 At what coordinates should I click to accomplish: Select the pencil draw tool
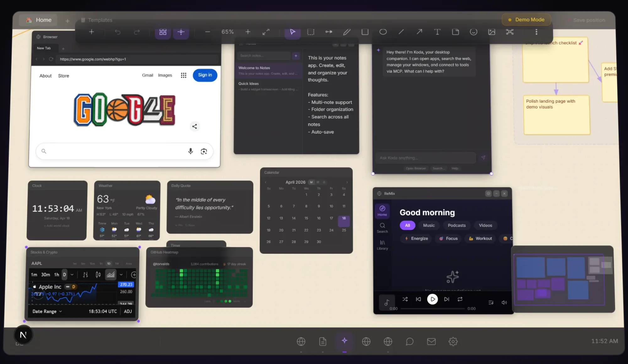tap(347, 32)
